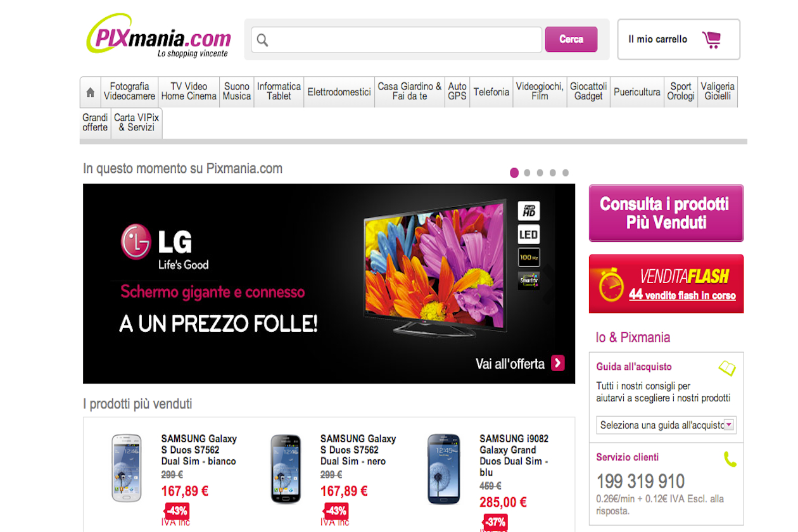798x532 pixels.
Task: Click the home icon in navigation bar
Action: click(x=90, y=92)
